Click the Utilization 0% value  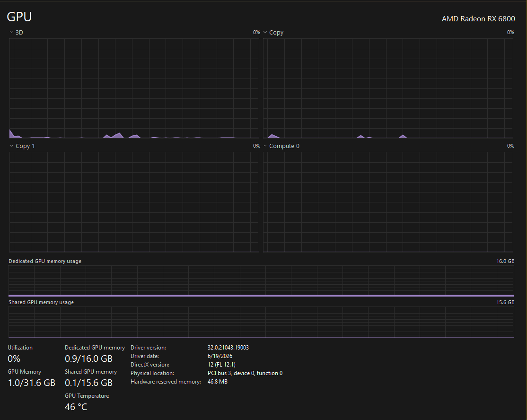coord(14,359)
